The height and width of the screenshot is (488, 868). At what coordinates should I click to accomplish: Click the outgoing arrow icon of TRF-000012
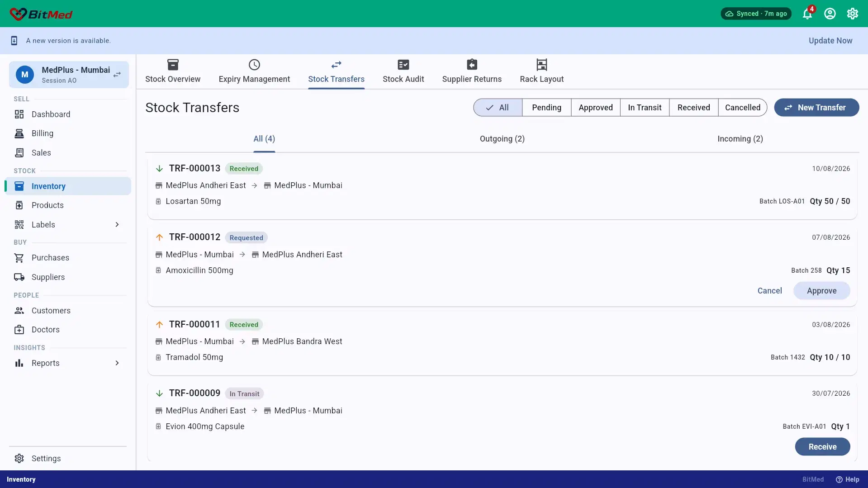[x=159, y=237]
